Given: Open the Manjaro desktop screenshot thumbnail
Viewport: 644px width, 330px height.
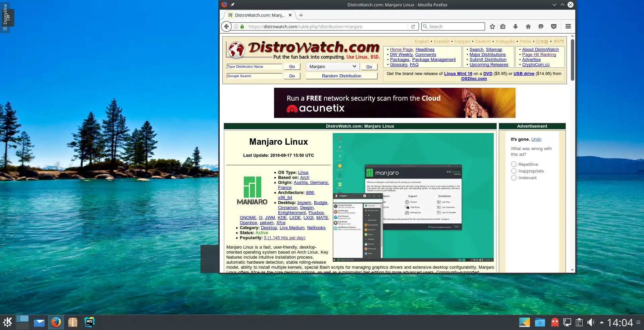Looking at the screenshot, I should [413, 197].
